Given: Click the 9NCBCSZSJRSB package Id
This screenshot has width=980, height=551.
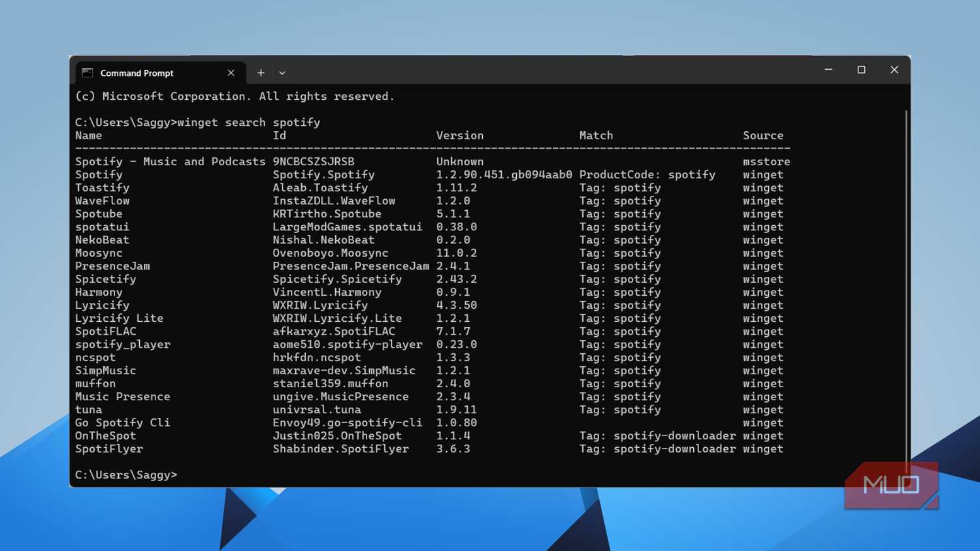Looking at the screenshot, I should coord(314,161).
